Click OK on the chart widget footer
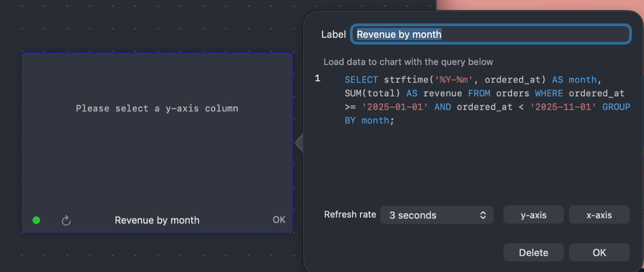Viewport: 644px width, 272px height. pos(279,220)
